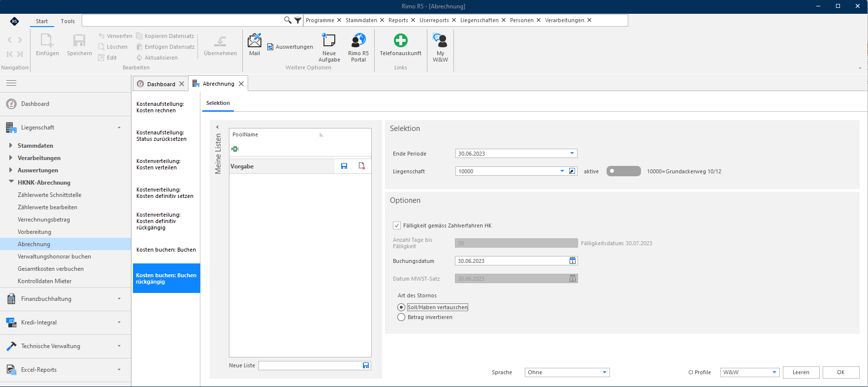
Task: Open Zählerwerte bearbeiten in sidebar
Action: [47, 207]
